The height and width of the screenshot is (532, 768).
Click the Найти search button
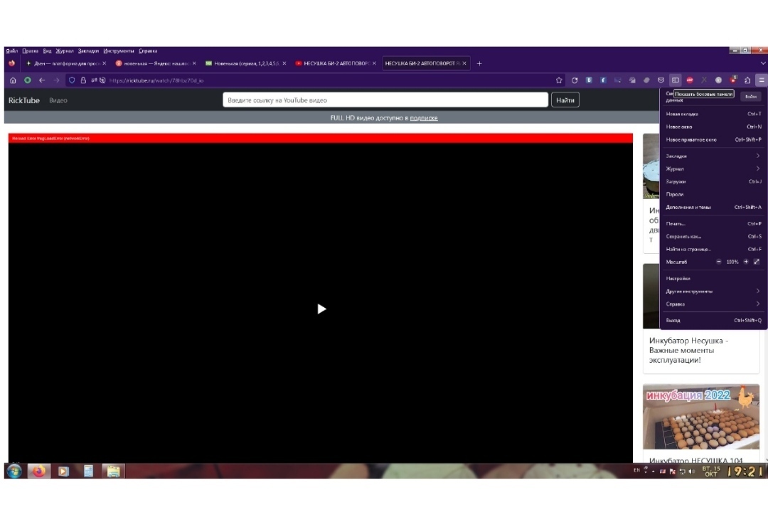(565, 100)
